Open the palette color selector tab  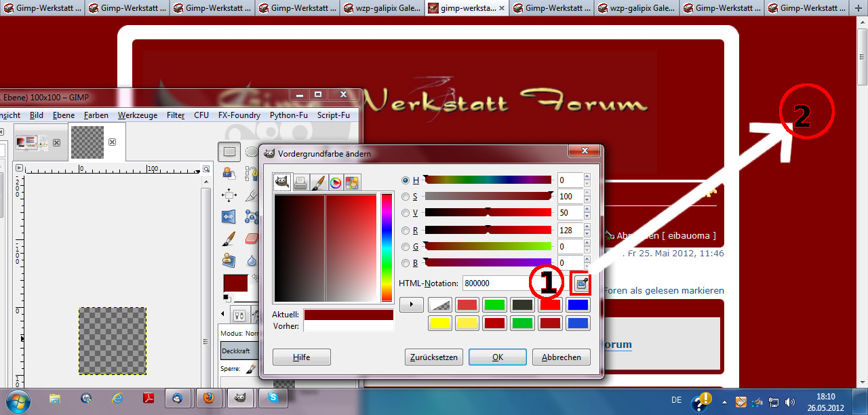click(352, 182)
